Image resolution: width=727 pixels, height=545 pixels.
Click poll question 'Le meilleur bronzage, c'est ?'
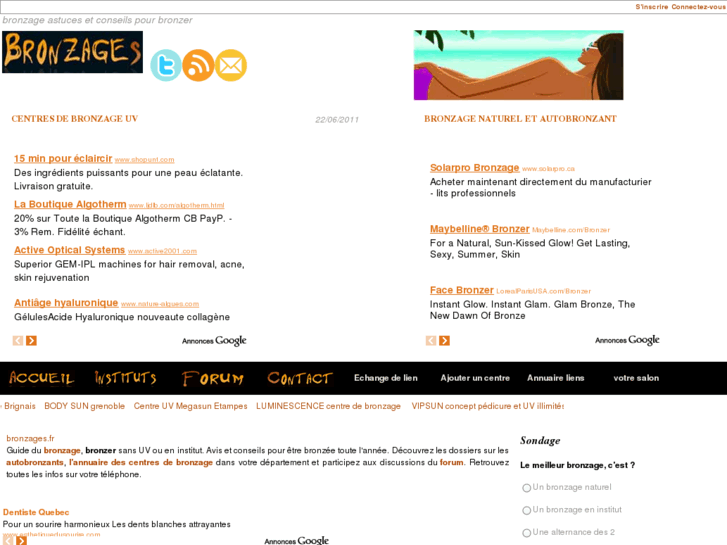point(577,465)
